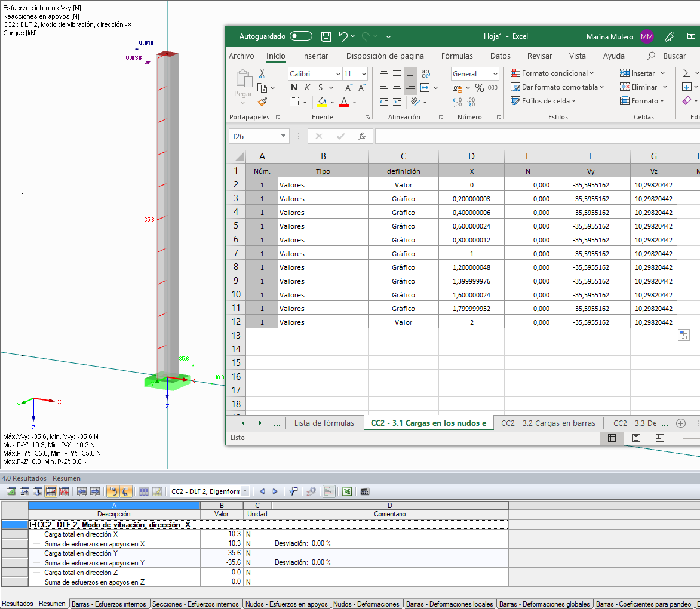Expand the Estilos de celda dropdown

point(573,101)
